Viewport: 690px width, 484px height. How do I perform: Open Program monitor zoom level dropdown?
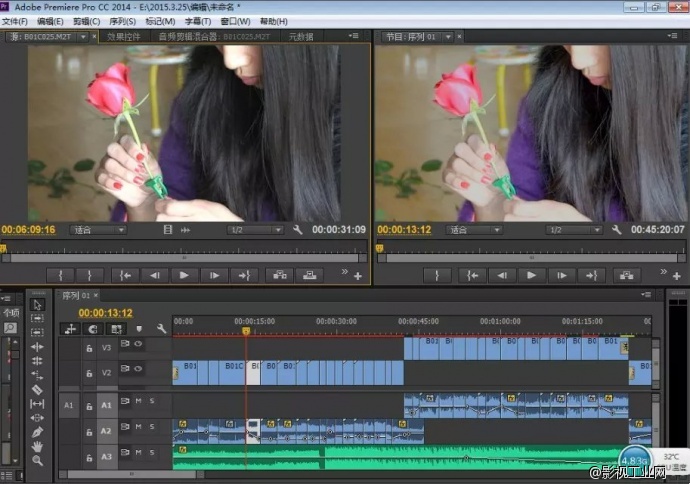click(474, 230)
